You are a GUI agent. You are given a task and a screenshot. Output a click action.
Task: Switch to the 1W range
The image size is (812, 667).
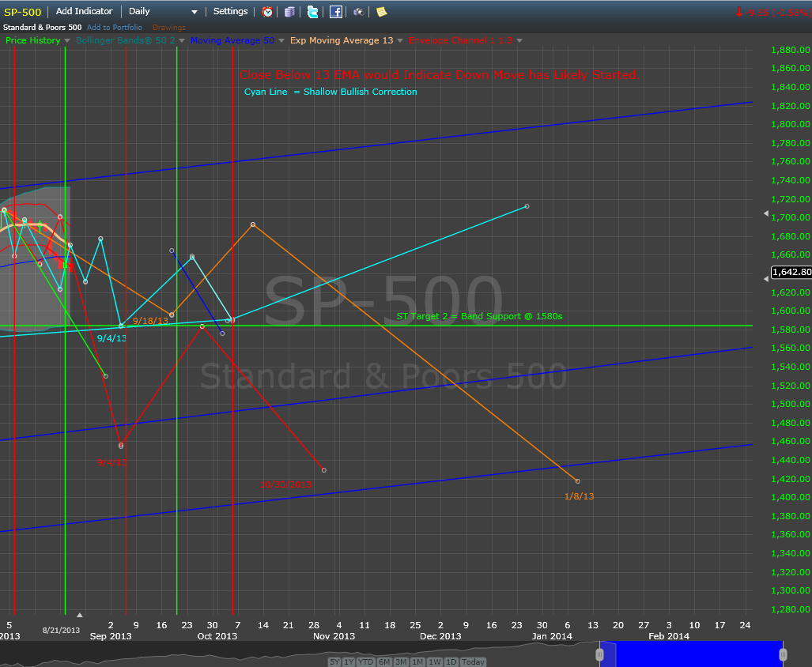pos(435,661)
